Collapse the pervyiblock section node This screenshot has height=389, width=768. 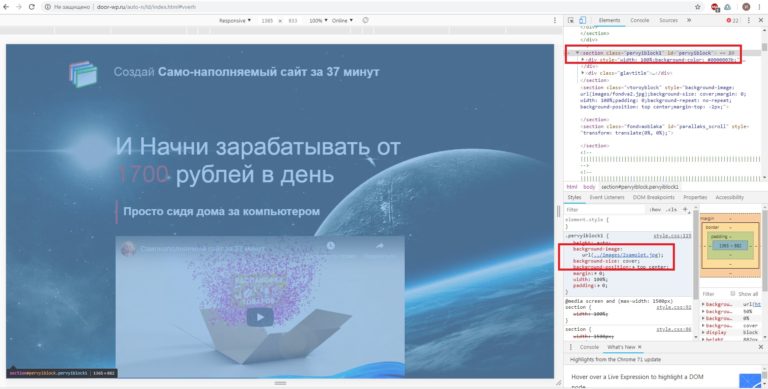pos(577,52)
